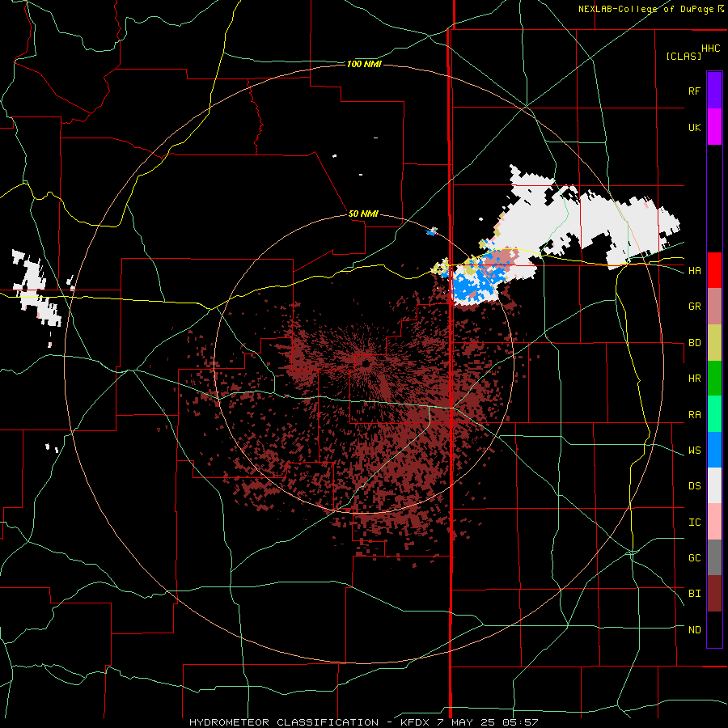The height and width of the screenshot is (728, 728).
Task: Click the radar site center of the range rings
Action: pos(365,363)
